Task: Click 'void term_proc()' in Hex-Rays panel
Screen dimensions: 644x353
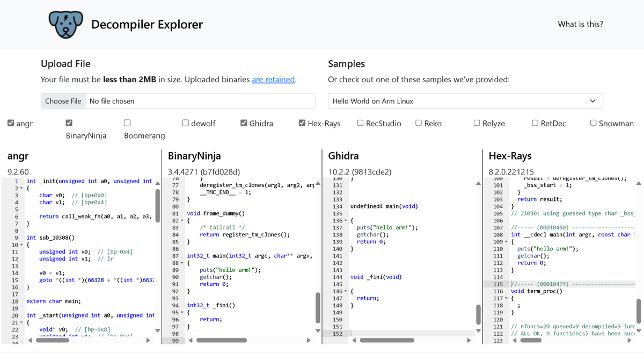Action: pyautogui.click(x=537, y=291)
